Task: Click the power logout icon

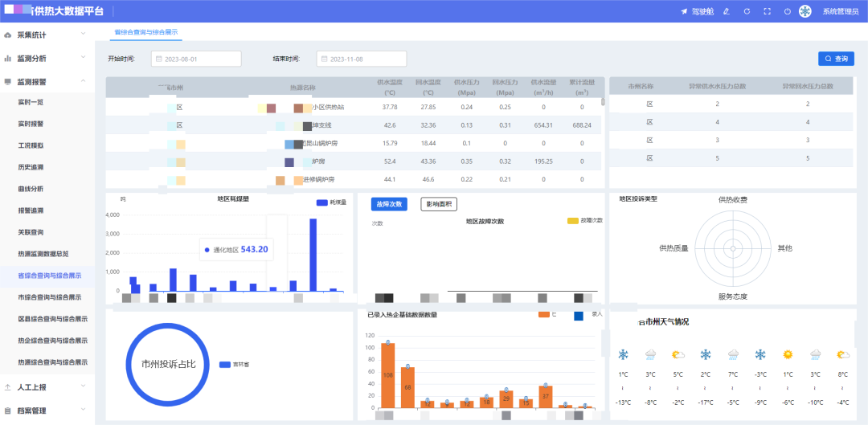Action: pyautogui.click(x=787, y=11)
